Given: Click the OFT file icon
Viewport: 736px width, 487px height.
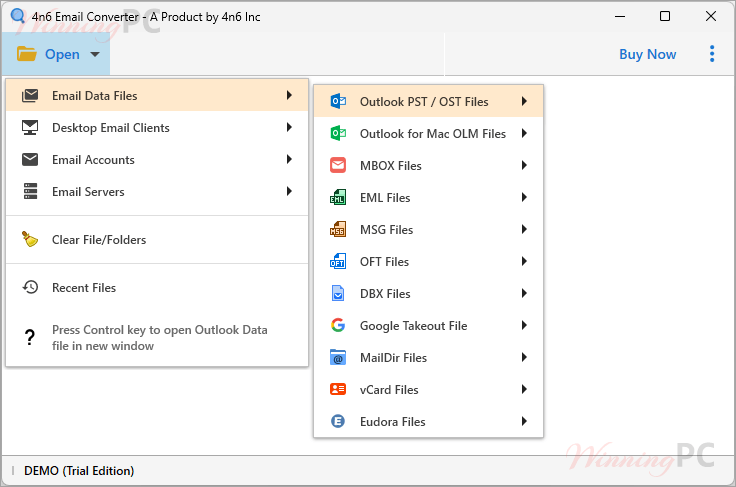Looking at the screenshot, I should click(338, 261).
